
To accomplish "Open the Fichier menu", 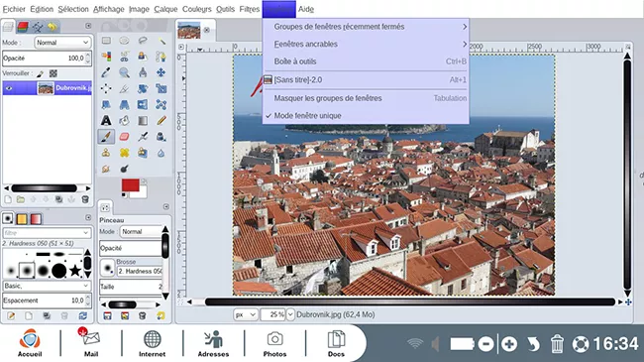I will pyautogui.click(x=14, y=9).
